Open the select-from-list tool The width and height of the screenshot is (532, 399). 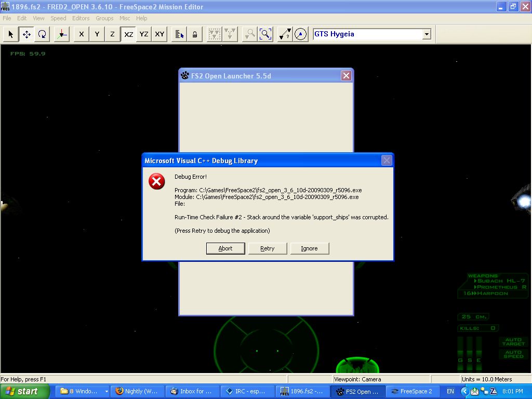click(x=179, y=34)
